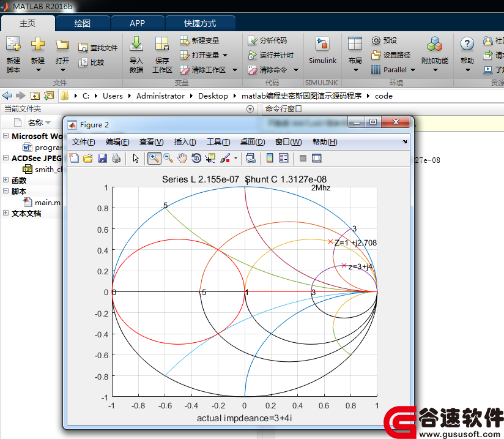The width and height of the screenshot is (504, 439).
Task: Insert Colorbar using toolbar icon
Action: pos(270,158)
